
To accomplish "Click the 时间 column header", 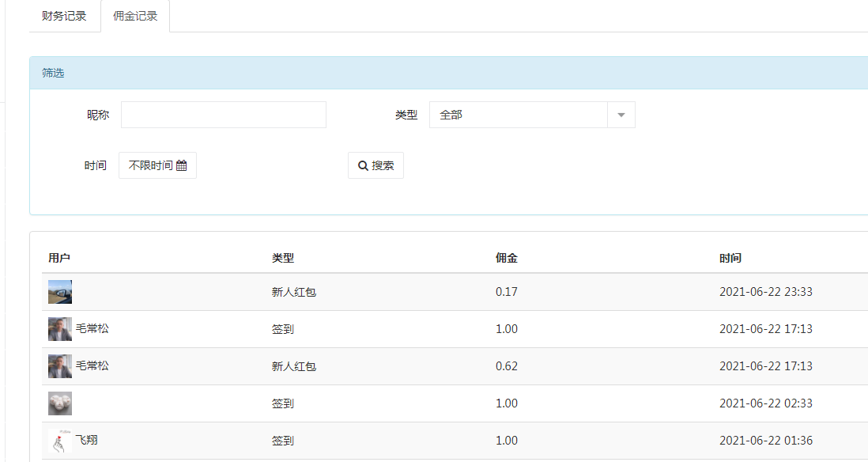I will 730,258.
